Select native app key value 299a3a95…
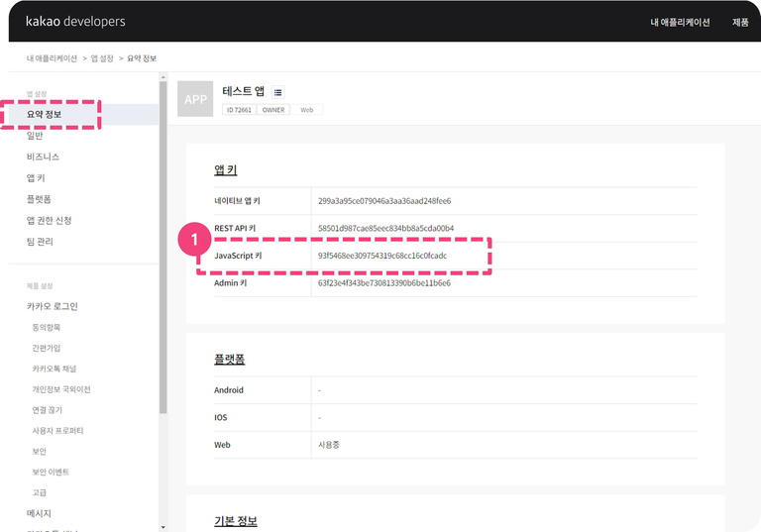 pyautogui.click(x=384, y=201)
